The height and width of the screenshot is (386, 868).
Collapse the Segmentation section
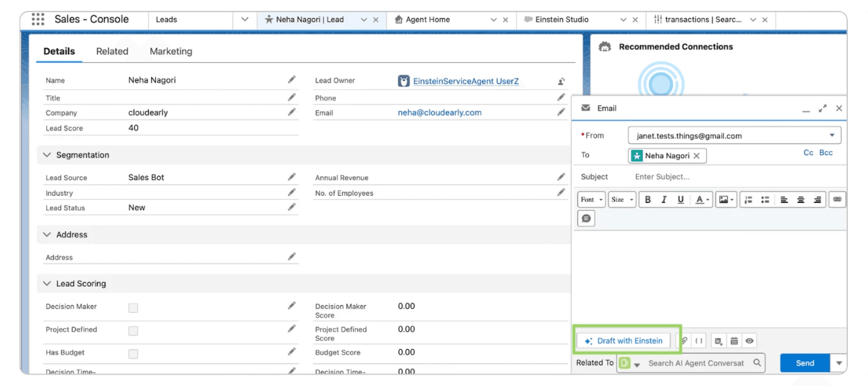[x=47, y=155]
